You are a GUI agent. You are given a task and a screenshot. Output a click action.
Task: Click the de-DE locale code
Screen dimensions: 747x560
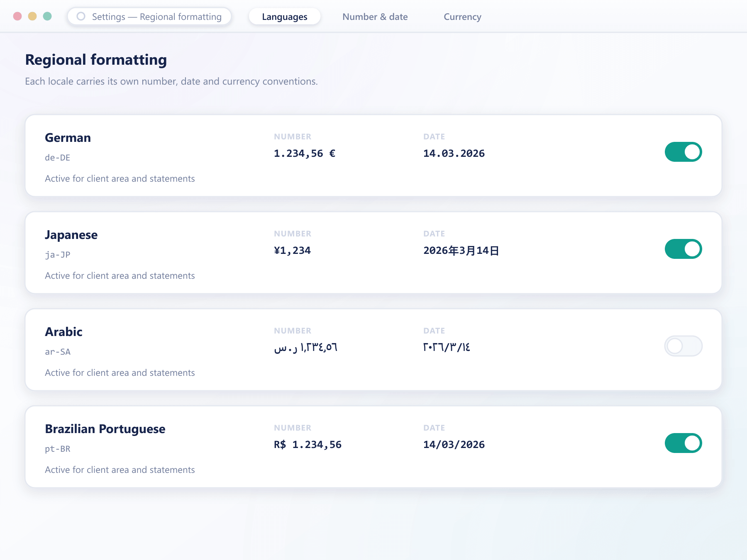[58, 158]
